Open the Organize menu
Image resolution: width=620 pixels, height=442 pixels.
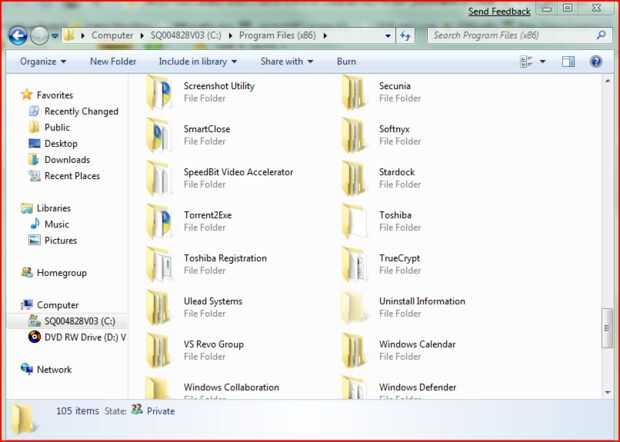click(x=43, y=62)
